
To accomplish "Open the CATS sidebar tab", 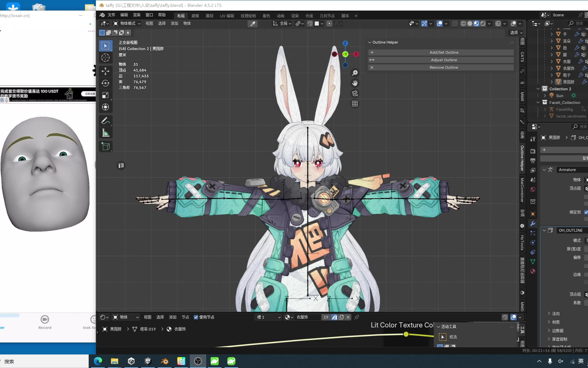I will tap(522, 57).
